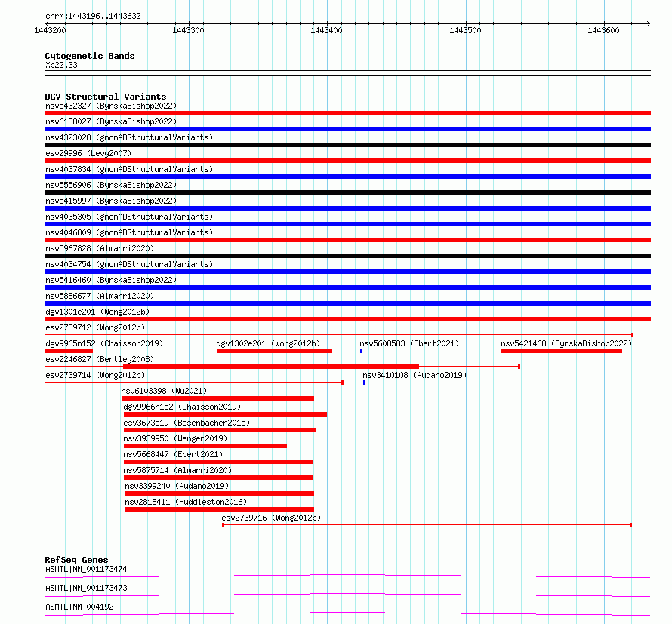Click the nsv5415997 (ByrskaBishop2022) label
Viewport: 672px width, 624px height.
[111, 201]
